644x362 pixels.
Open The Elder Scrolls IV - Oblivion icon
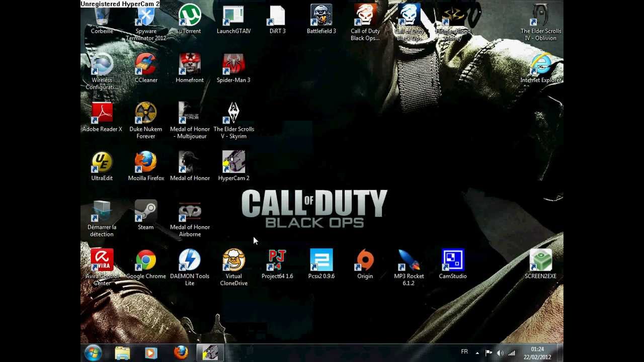(x=541, y=23)
